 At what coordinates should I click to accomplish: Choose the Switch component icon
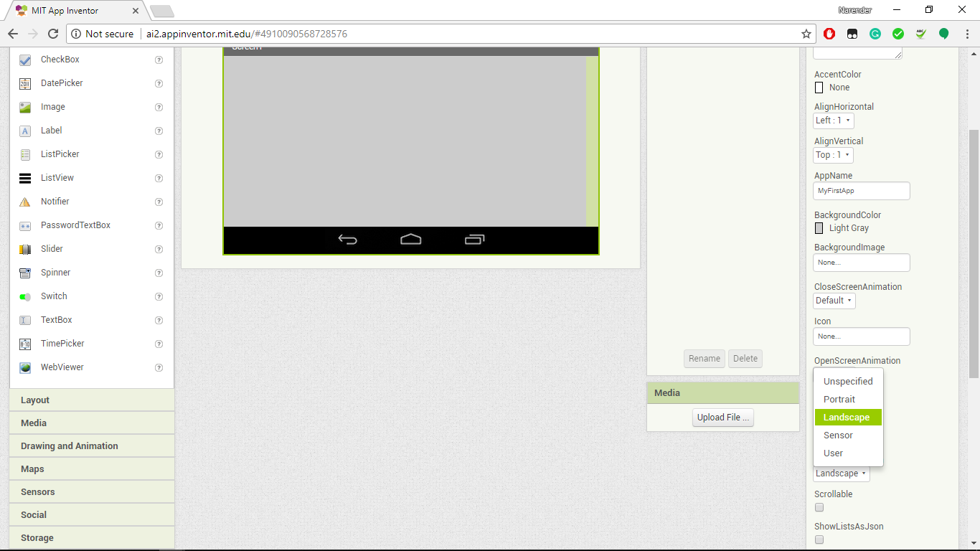25,297
